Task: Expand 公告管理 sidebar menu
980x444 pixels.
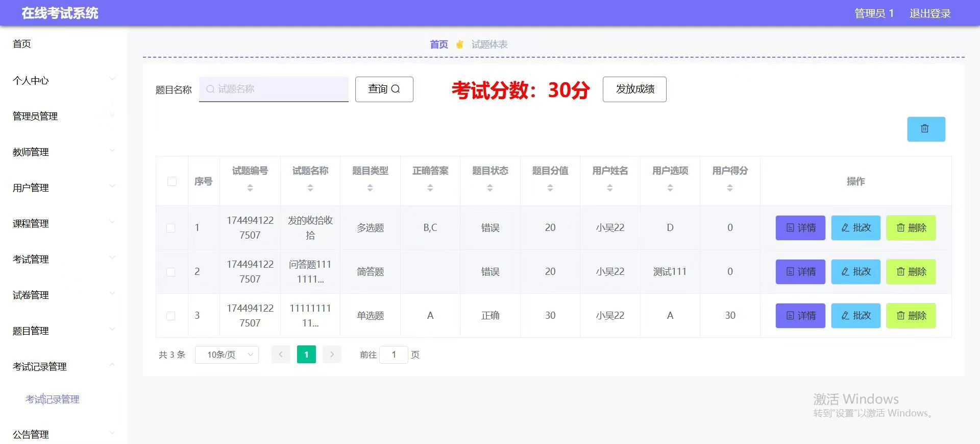Action: 64,434
